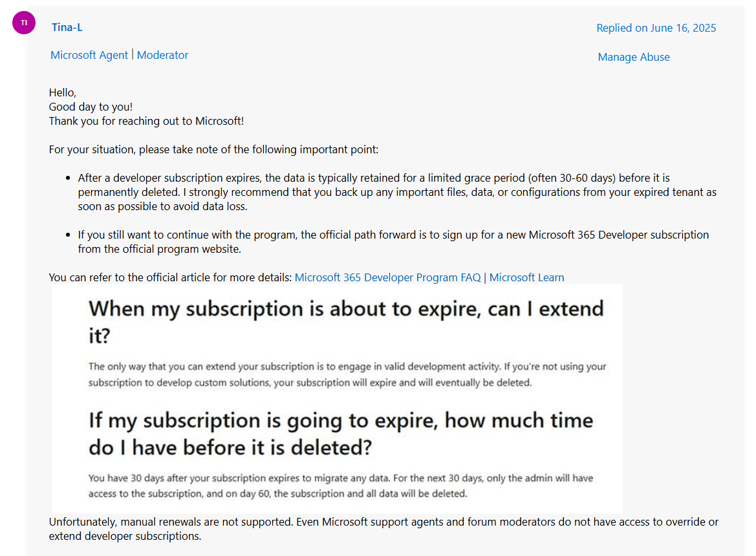
Task: Click the greeting text 'Hello,'
Action: point(63,92)
